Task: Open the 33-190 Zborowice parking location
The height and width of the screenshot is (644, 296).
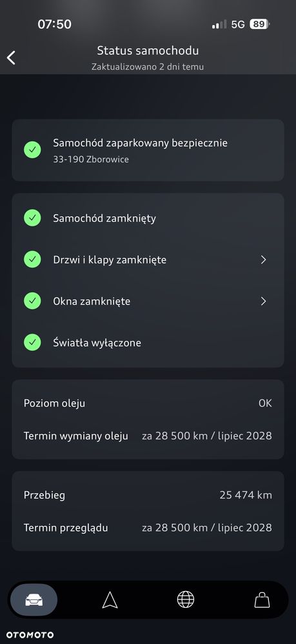Action: (x=91, y=159)
